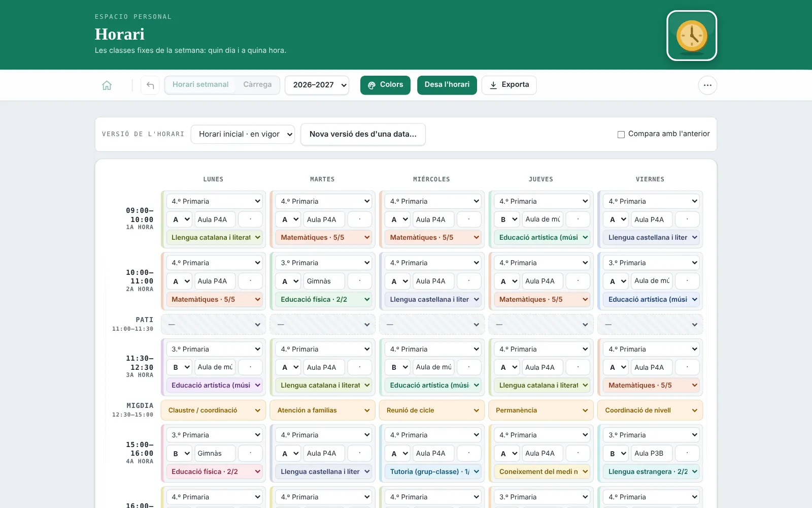
Task: Open Lunes 09:00 Llengua catalana subject dropdown
Action: 214,237
